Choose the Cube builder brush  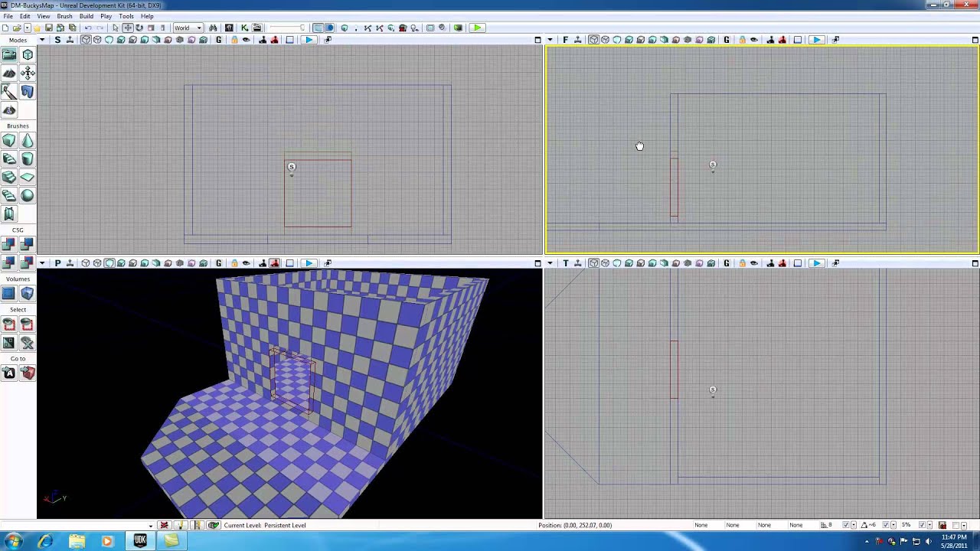point(9,140)
